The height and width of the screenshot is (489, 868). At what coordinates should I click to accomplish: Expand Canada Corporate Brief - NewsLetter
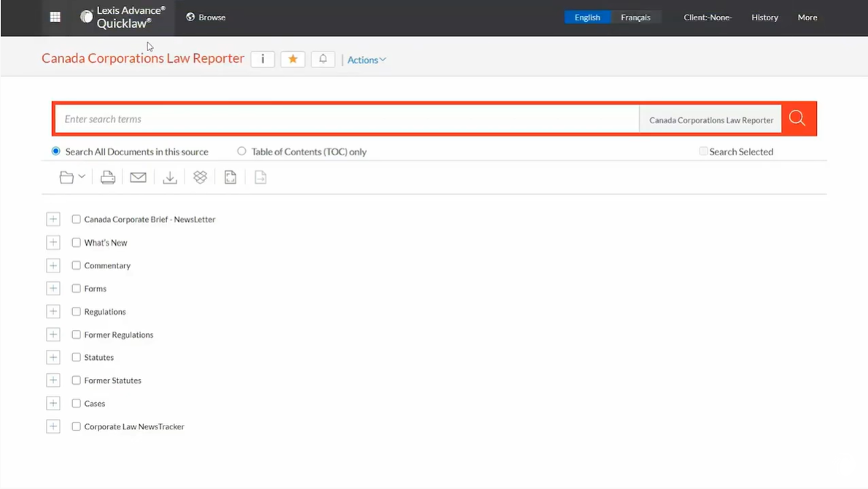53,219
